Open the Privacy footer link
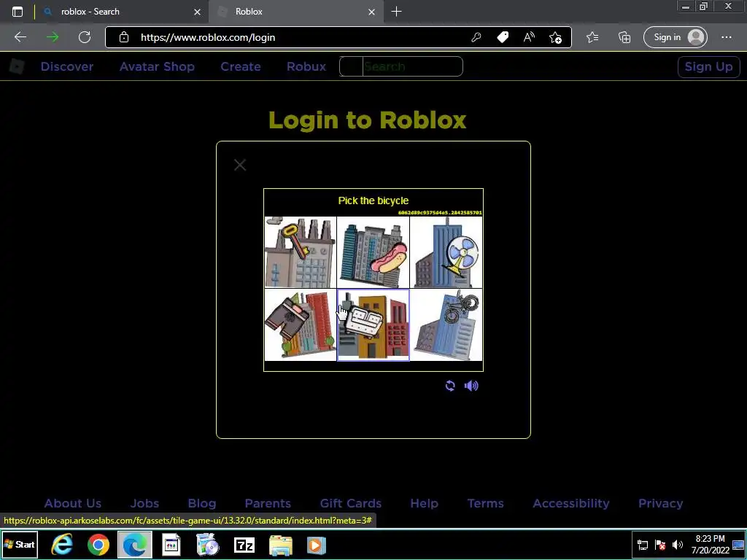This screenshot has width=747, height=560. click(660, 503)
